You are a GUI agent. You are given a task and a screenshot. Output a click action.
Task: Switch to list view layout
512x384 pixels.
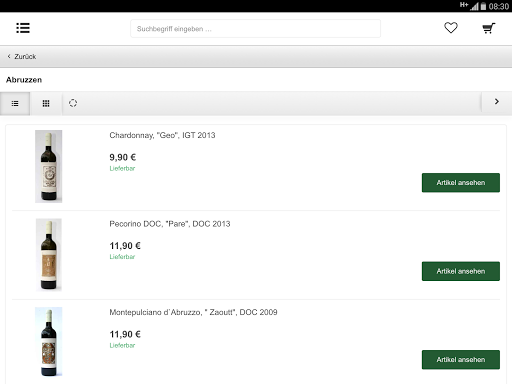tap(15, 104)
